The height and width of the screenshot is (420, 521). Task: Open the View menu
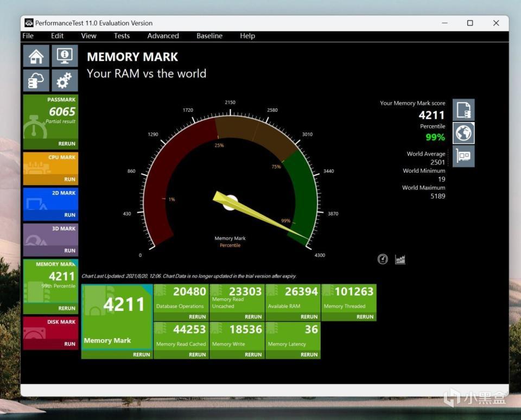coord(88,36)
